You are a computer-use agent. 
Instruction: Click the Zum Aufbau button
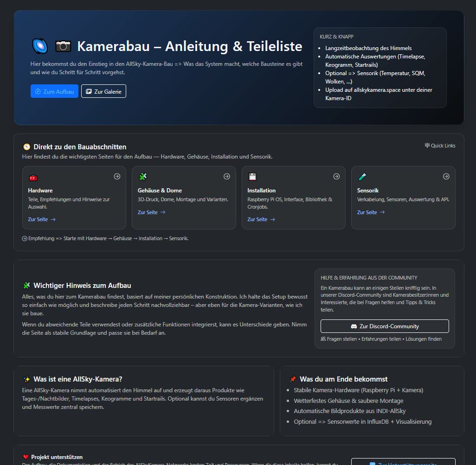[x=54, y=91]
